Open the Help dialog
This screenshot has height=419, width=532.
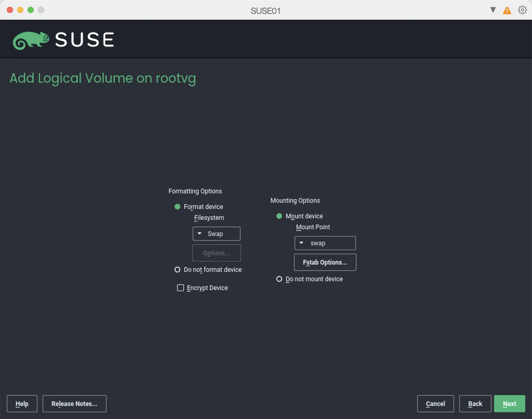(x=22, y=404)
